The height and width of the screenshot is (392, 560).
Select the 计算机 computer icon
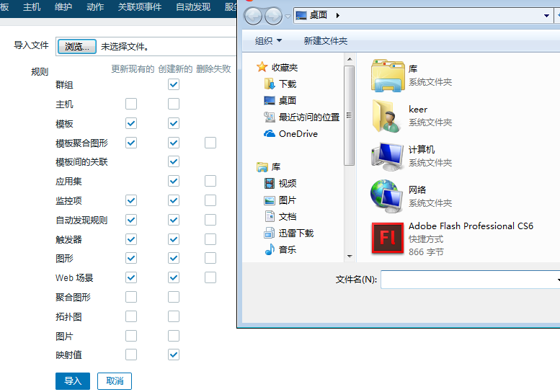[387, 156]
